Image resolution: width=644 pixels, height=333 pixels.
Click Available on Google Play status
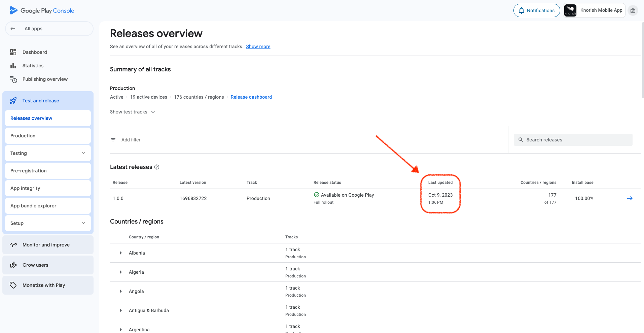click(347, 195)
